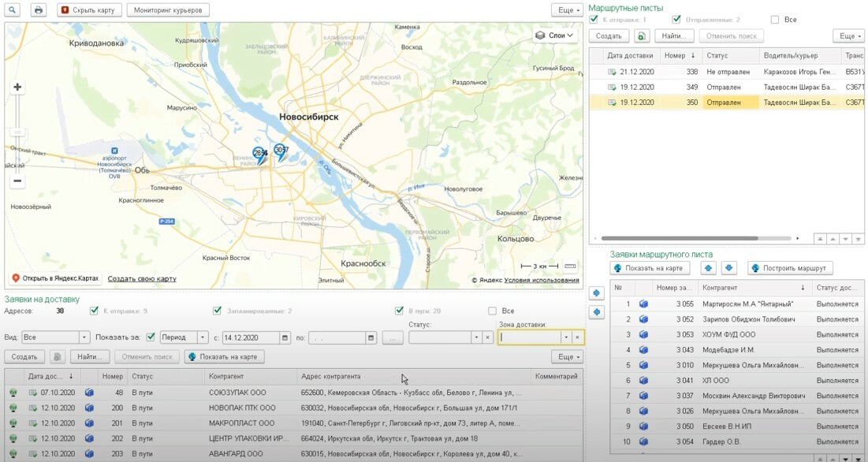Toggle the 'К отправке: 9' checkbox

(95, 311)
